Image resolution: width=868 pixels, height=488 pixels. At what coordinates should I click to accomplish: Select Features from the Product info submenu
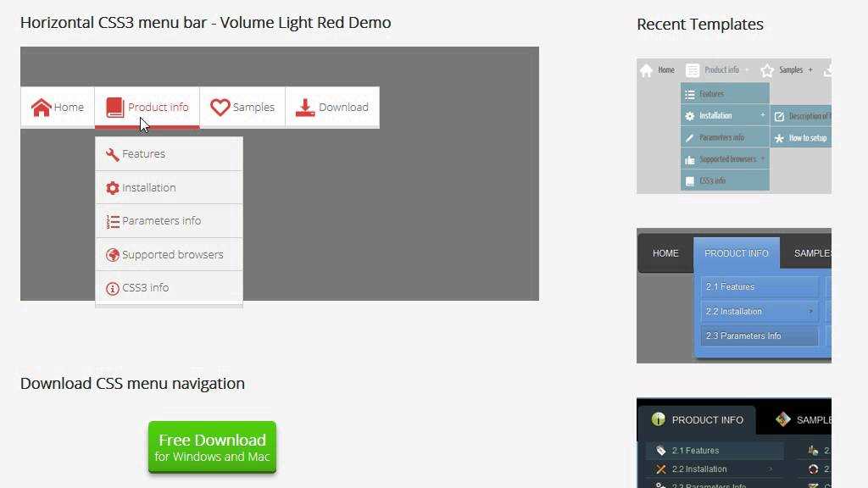[169, 154]
